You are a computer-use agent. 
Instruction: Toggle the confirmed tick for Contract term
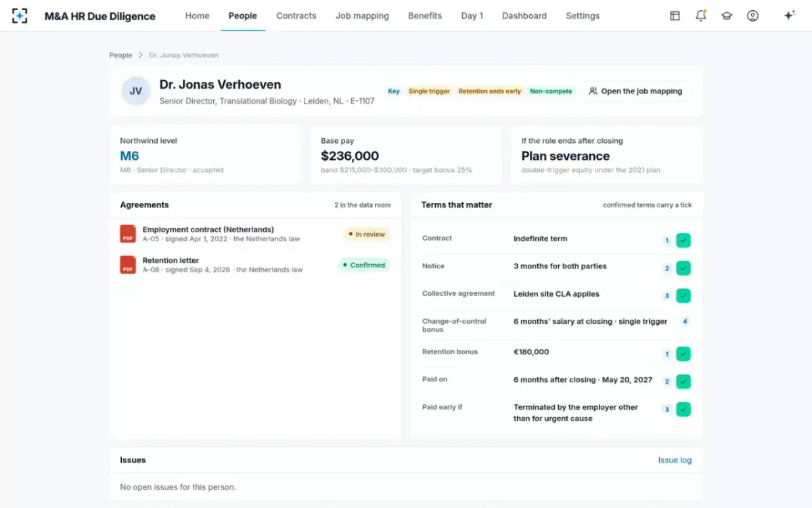coord(683,240)
